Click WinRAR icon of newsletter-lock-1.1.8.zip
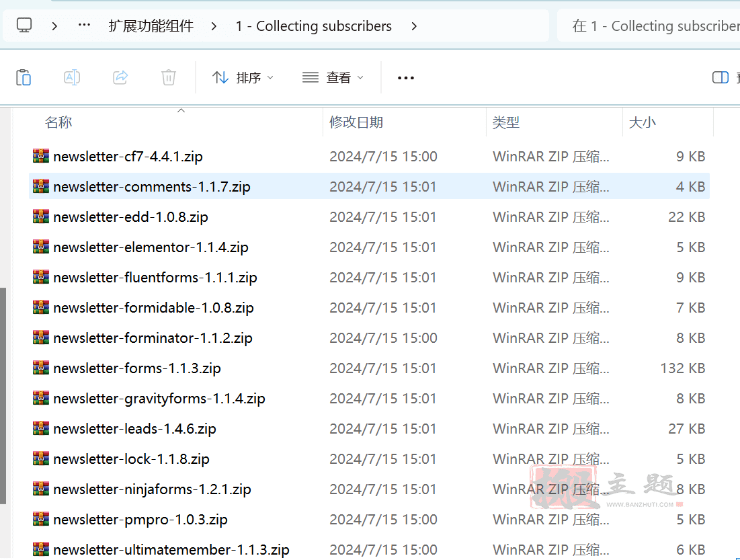 [41, 458]
